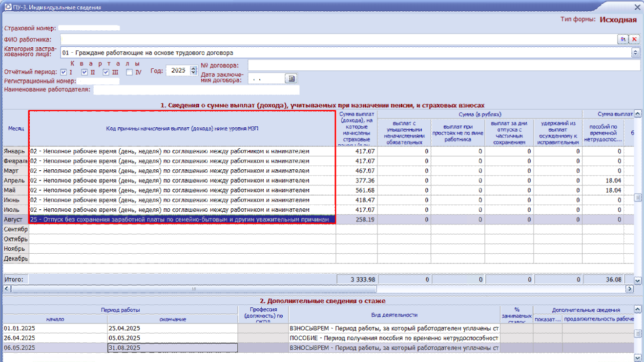
Task: Enable quarter IV checkbox
Action: coord(129,72)
